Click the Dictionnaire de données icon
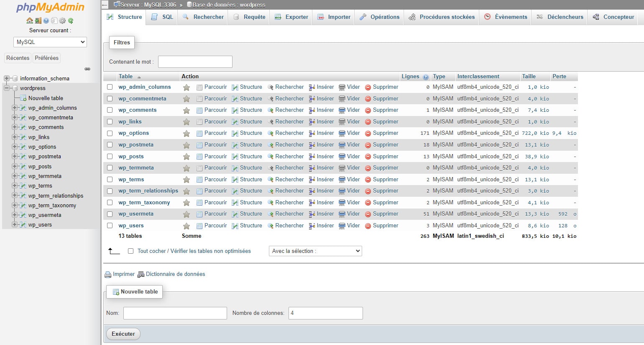This screenshot has height=345, width=644. (x=141, y=275)
